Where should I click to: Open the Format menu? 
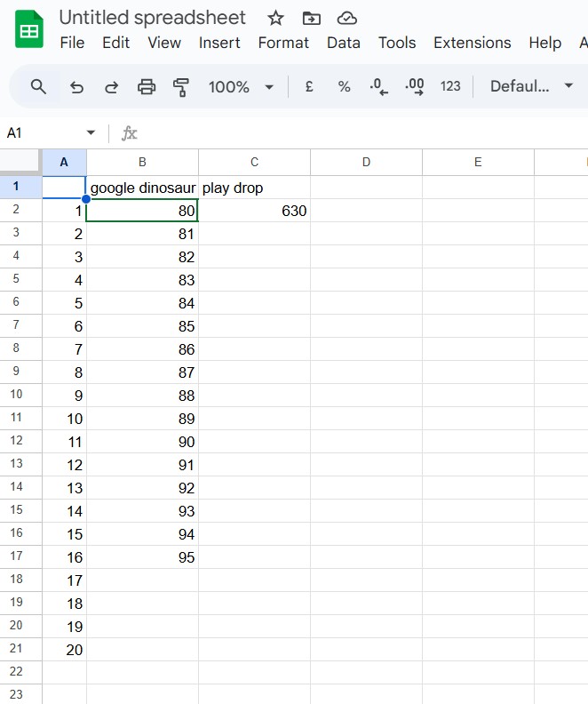coord(283,43)
